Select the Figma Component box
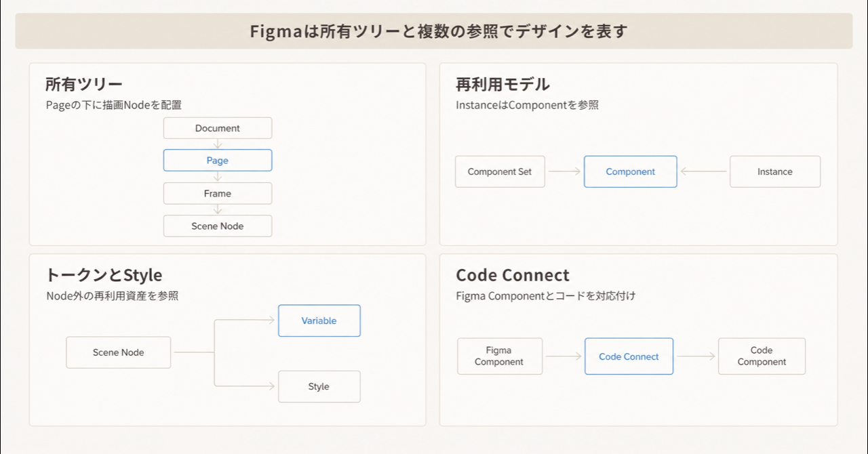 (500, 356)
